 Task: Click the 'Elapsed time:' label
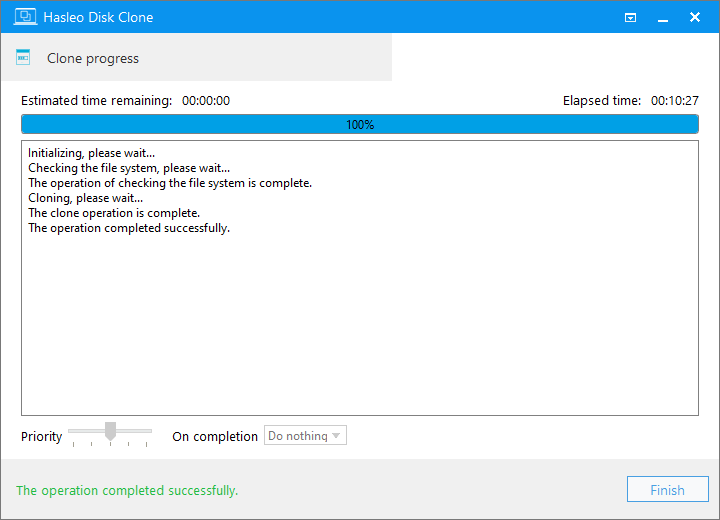pos(602,101)
